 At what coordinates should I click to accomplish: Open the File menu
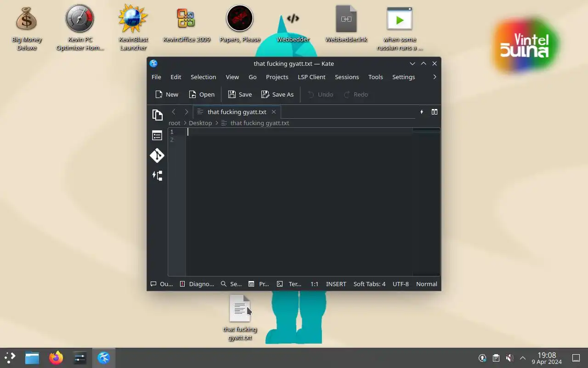tap(156, 77)
